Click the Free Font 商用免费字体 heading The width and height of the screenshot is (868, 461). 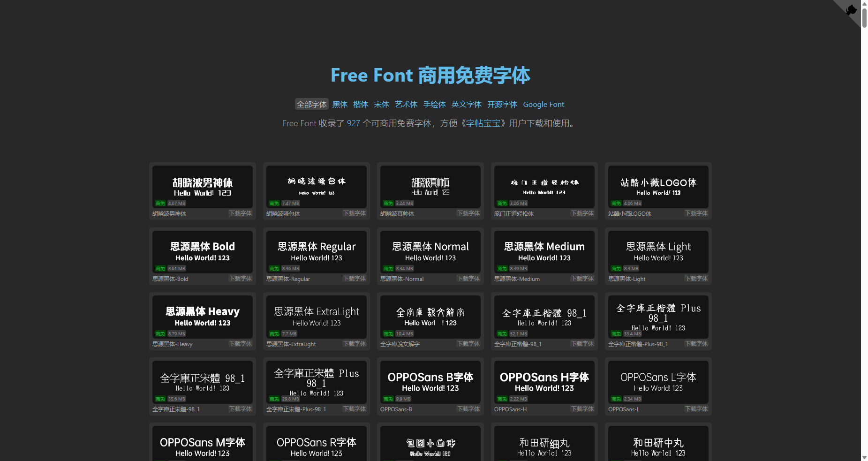point(430,75)
